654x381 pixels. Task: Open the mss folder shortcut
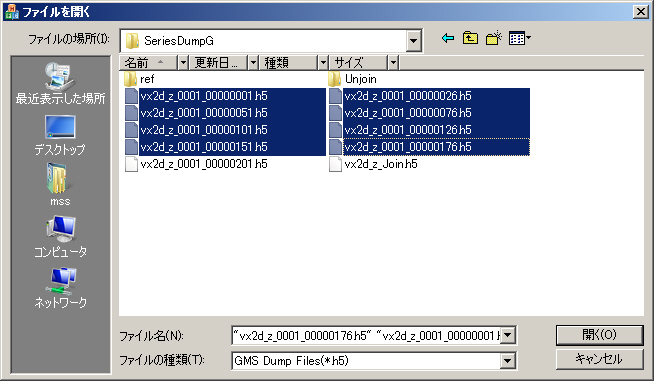coord(60,185)
